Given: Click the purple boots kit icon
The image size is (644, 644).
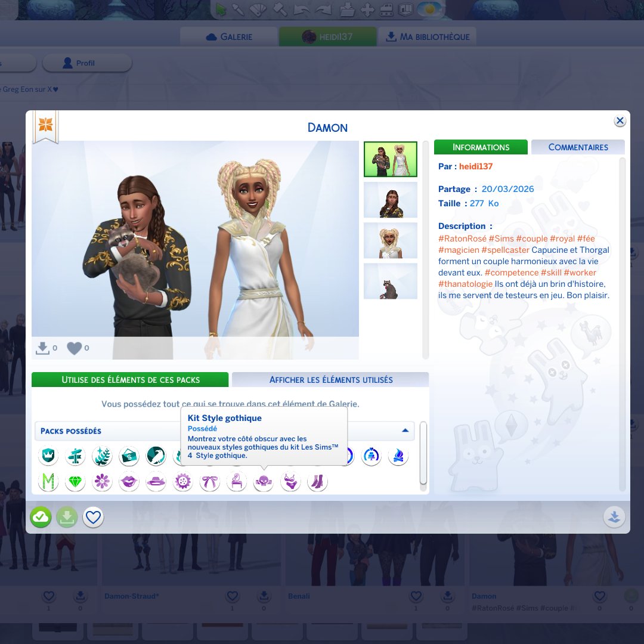Looking at the screenshot, I should (317, 481).
